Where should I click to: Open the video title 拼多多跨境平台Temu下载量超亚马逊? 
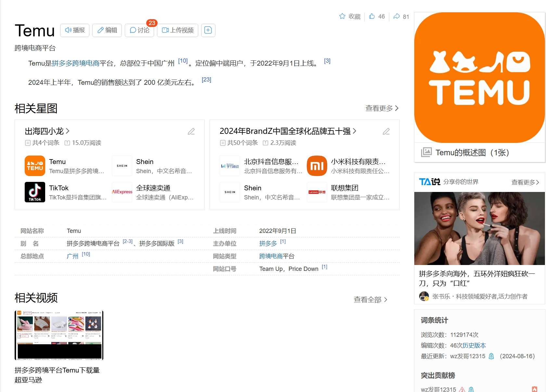coord(57,375)
